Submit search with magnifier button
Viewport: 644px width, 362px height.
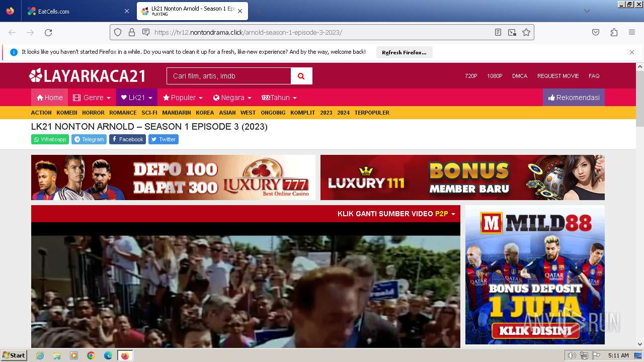click(301, 76)
